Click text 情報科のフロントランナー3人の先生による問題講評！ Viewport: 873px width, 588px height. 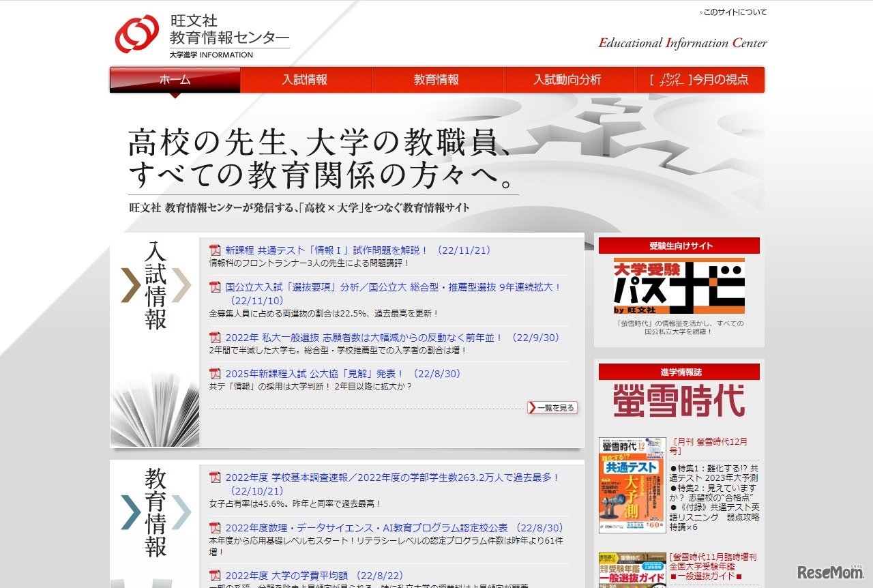point(310,263)
